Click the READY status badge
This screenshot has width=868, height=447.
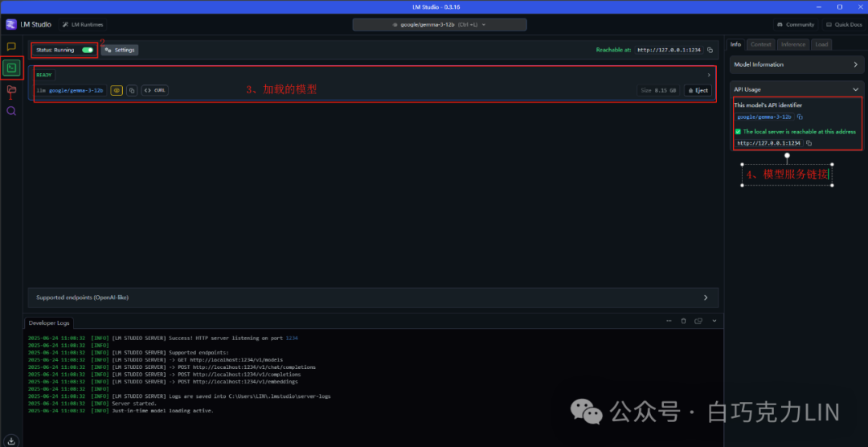(43, 75)
